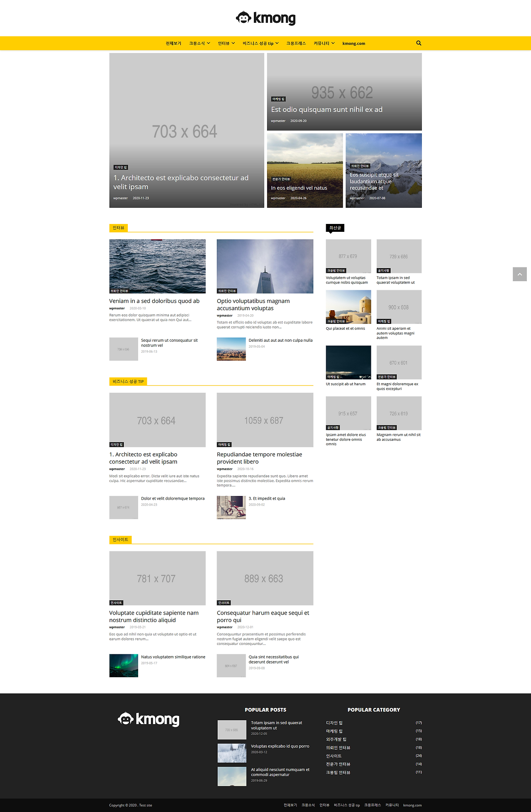This screenshot has height=812, width=531.
Task: Select 크몽소식 in the footer menu
Action: [308, 805]
